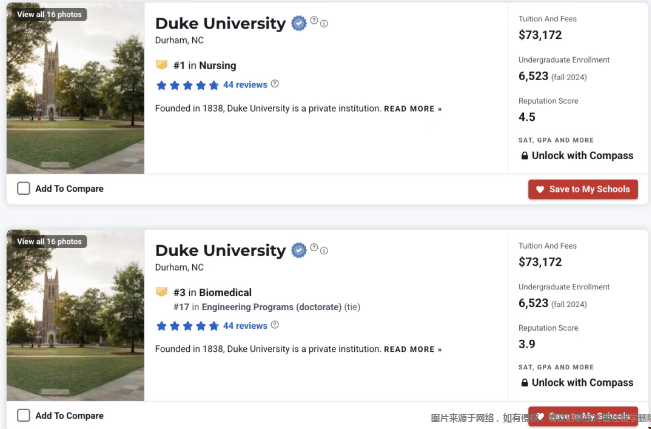Click the yellow ranking badge beside #1 in Nursing
The height and width of the screenshot is (429, 651).
[x=162, y=65]
